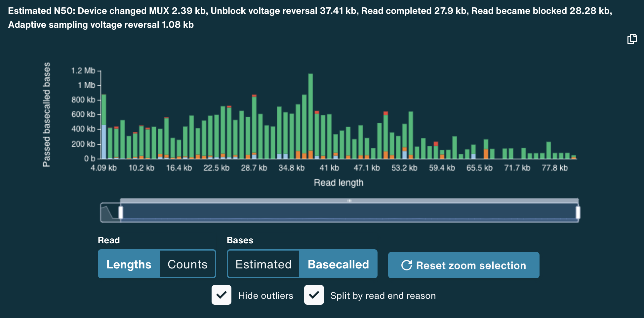Click the 34.8 kb x-axis label
This screenshot has width=644, height=318.
point(292,168)
